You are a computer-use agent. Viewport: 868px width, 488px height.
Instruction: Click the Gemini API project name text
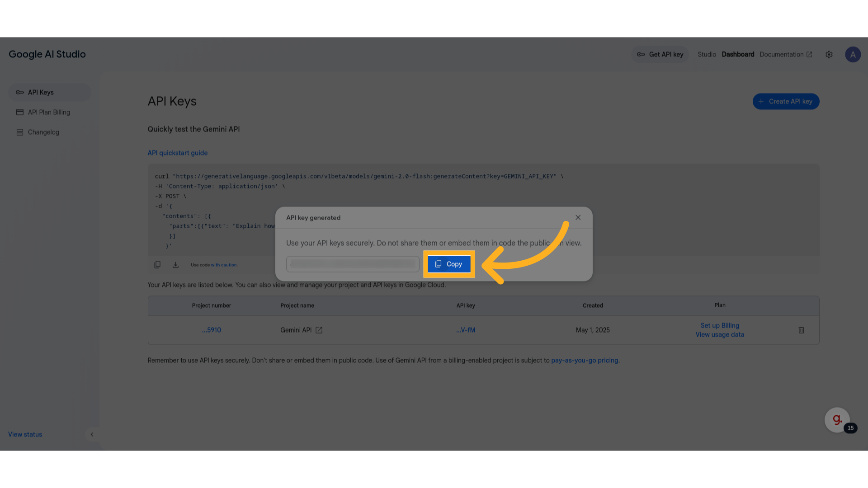296,330
